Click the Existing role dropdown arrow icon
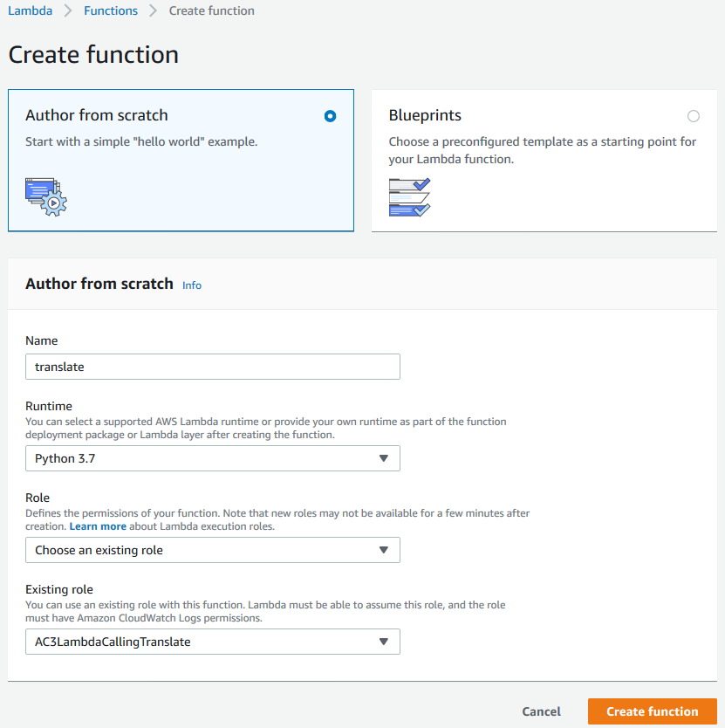Viewport: 725px width, 728px height. click(x=384, y=642)
